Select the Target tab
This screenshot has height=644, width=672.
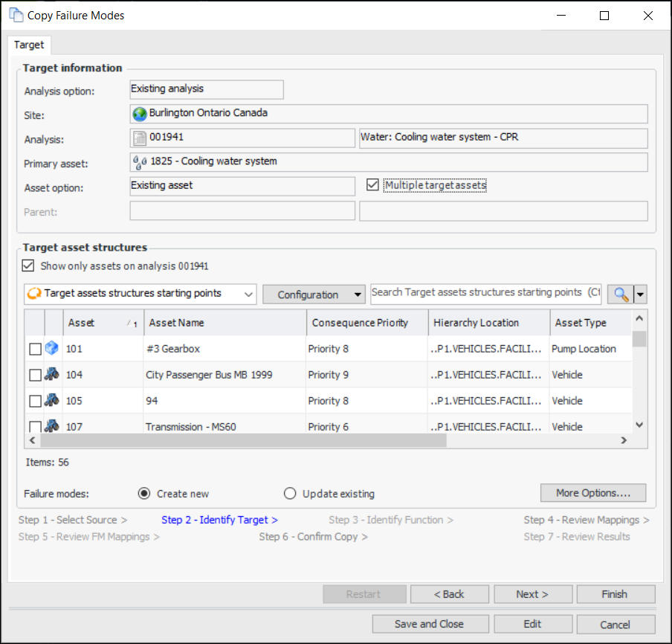pyautogui.click(x=29, y=45)
